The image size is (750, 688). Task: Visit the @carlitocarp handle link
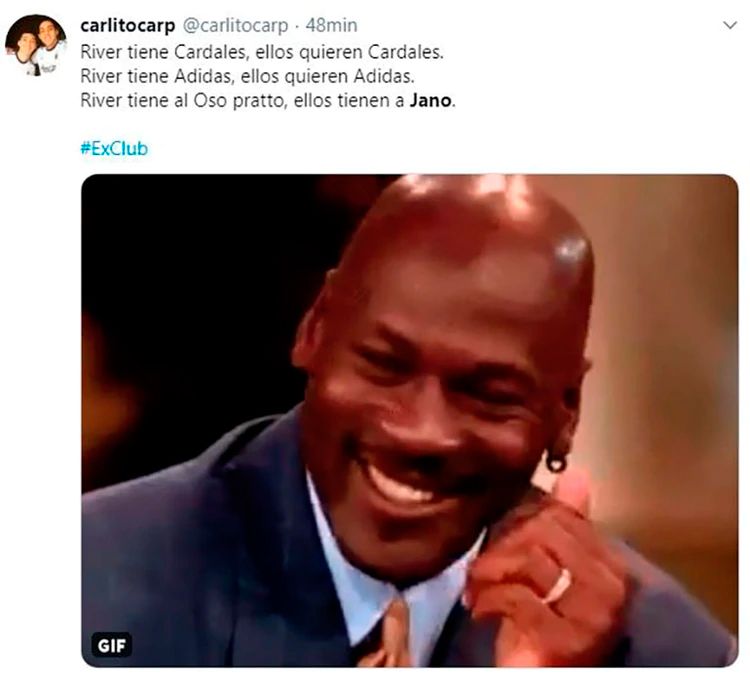coord(236,25)
